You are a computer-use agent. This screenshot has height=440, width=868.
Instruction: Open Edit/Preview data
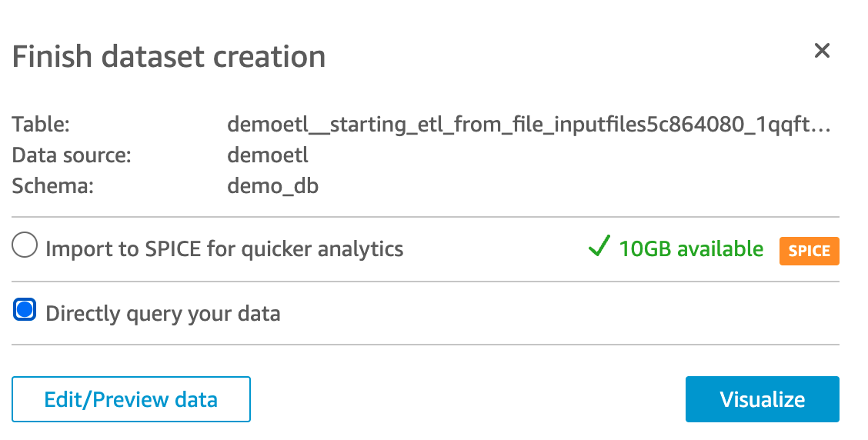(131, 399)
